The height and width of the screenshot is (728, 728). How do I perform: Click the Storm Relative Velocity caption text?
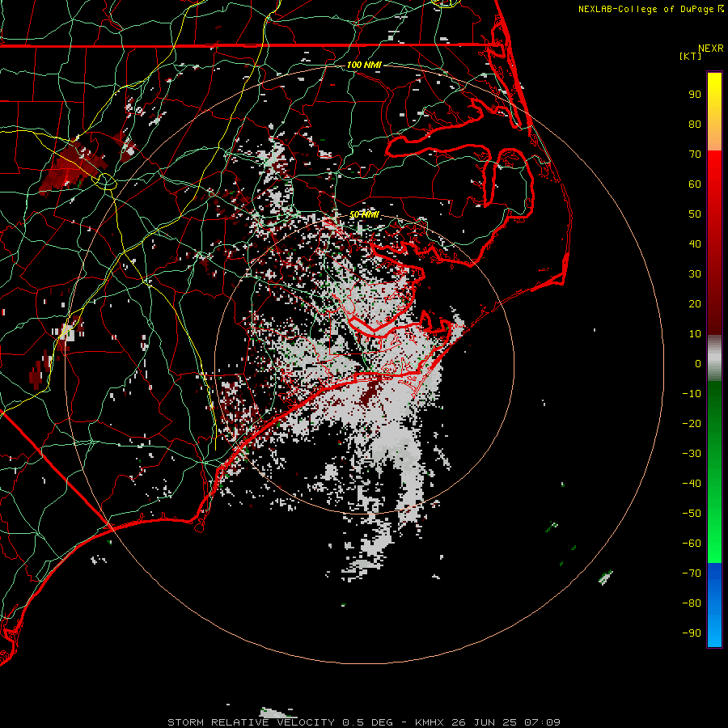click(364, 722)
